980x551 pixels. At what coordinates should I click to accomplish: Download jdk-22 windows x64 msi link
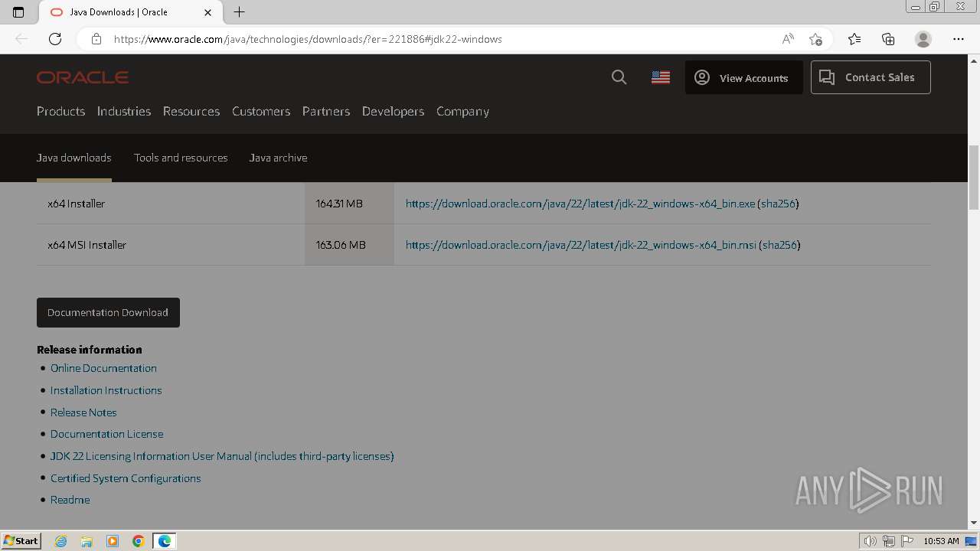click(x=581, y=245)
